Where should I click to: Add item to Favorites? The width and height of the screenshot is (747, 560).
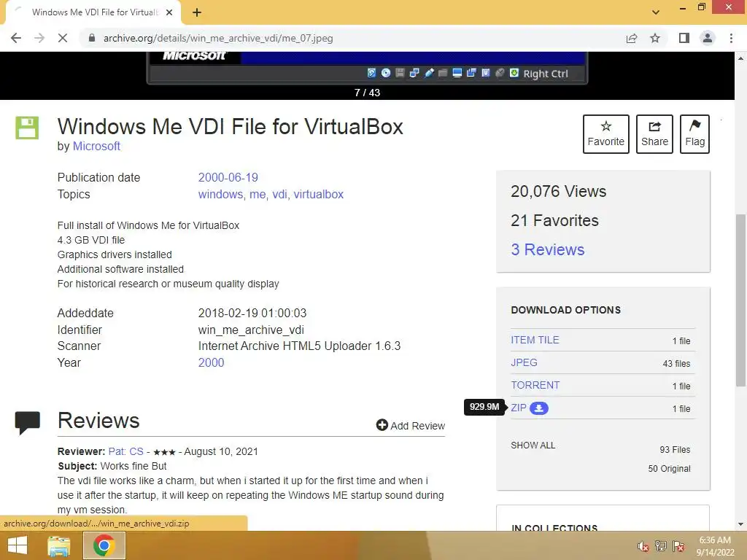[606, 134]
